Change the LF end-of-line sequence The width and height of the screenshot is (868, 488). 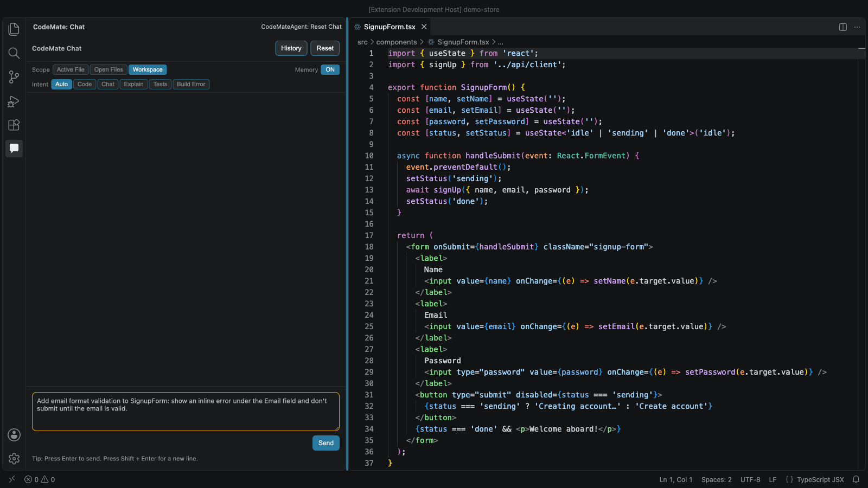pos(773,479)
